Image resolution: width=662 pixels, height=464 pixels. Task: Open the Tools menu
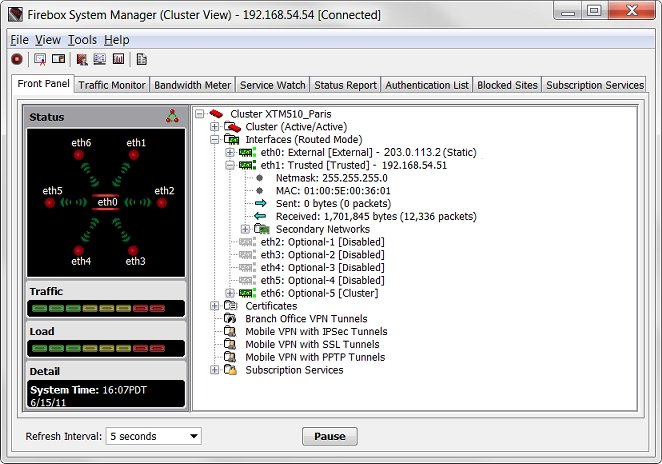point(83,39)
